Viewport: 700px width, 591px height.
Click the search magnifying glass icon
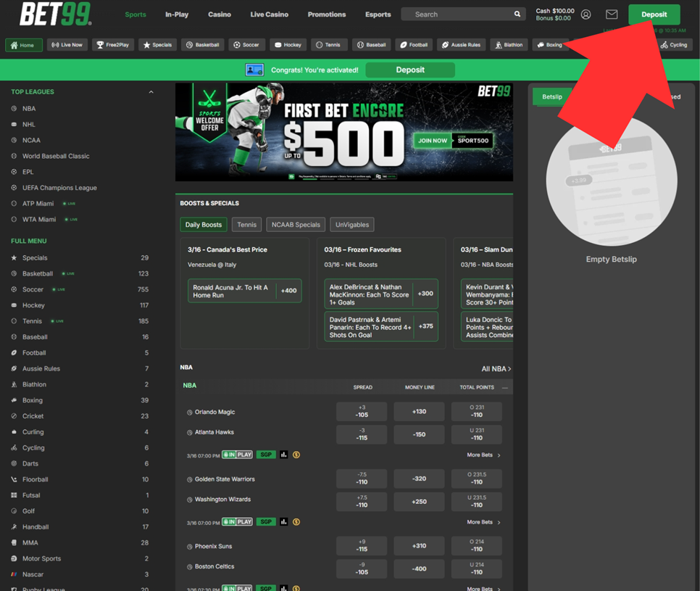517,15
